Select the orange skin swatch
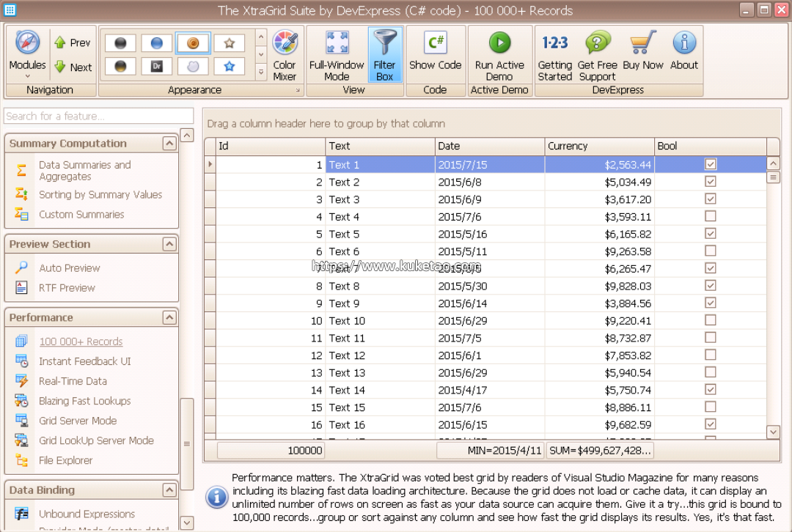This screenshot has height=532, width=792. tap(193, 43)
